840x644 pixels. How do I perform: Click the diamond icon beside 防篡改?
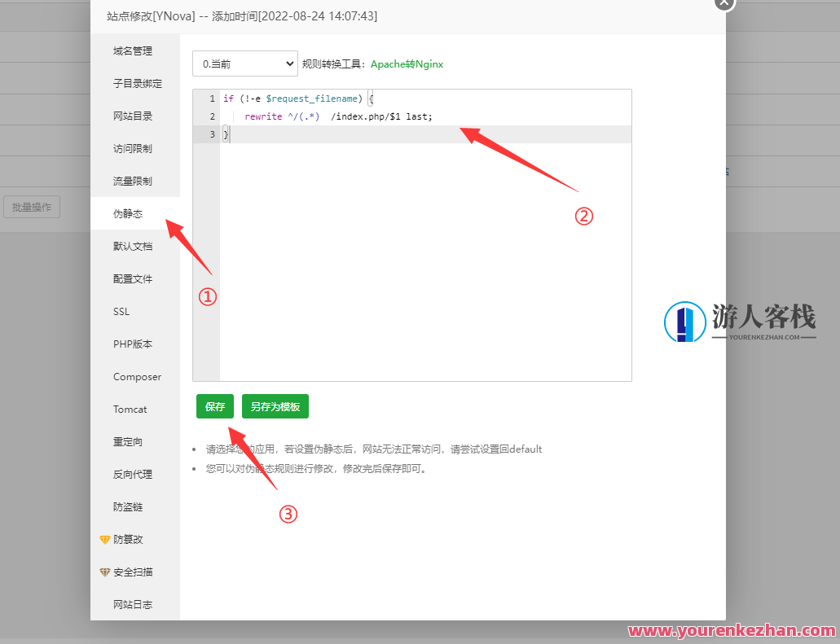tap(105, 539)
